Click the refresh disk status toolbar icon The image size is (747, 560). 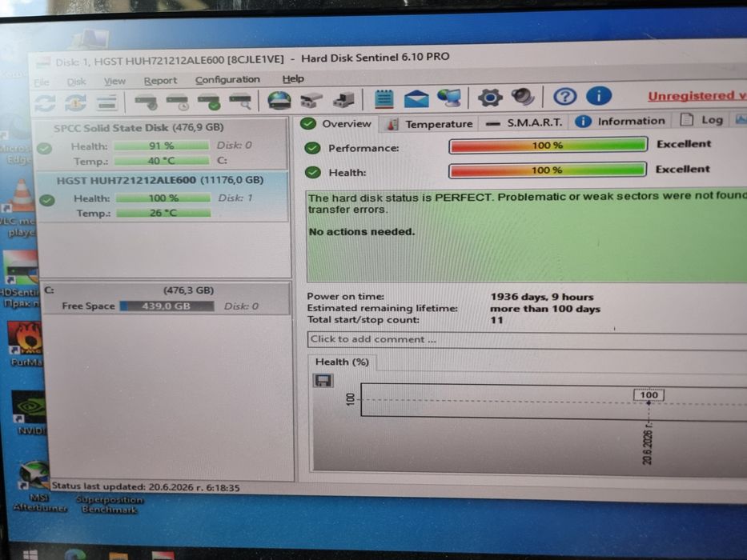46,102
